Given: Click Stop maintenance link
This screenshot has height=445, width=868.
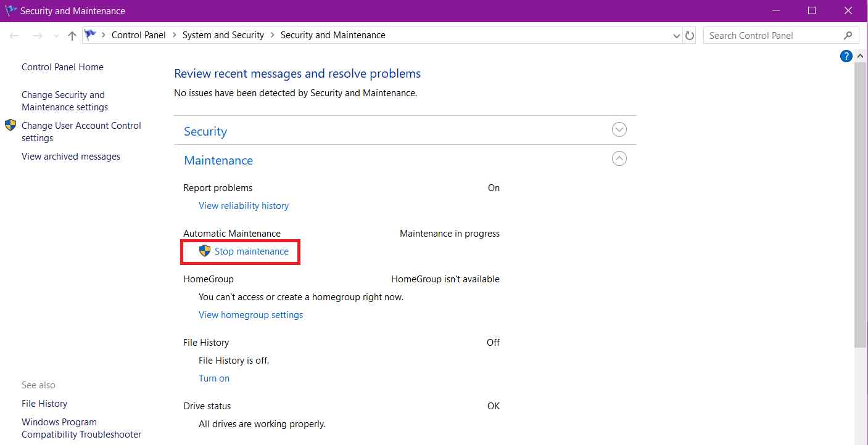Looking at the screenshot, I should (251, 251).
